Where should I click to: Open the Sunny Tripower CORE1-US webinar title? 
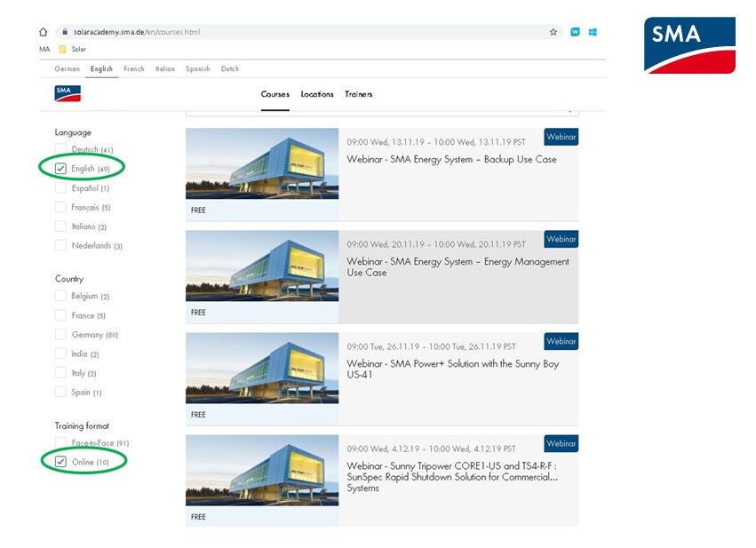tap(452, 477)
